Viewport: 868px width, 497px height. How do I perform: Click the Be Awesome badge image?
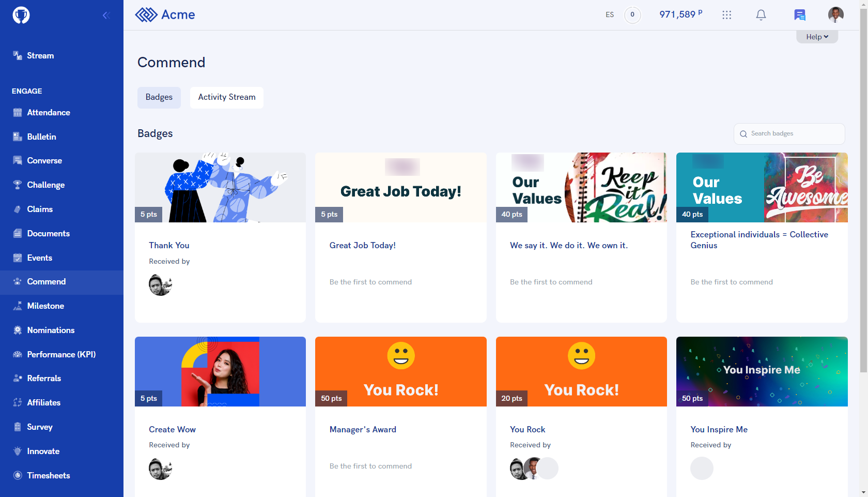point(762,187)
